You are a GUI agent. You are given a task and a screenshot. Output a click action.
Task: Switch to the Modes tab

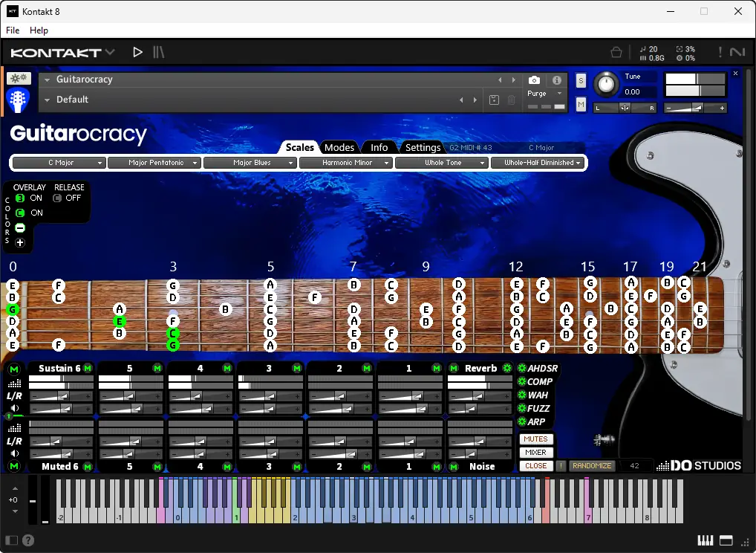tap(339, 147)
